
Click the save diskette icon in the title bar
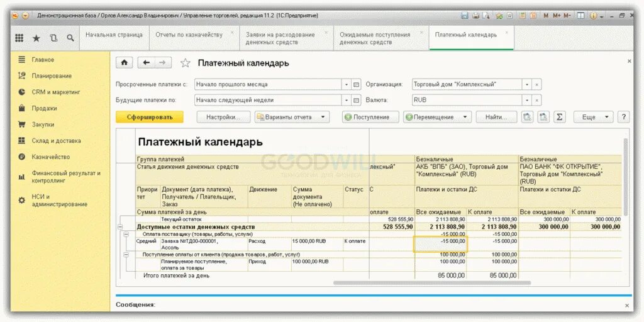click(x=465, y=16)
